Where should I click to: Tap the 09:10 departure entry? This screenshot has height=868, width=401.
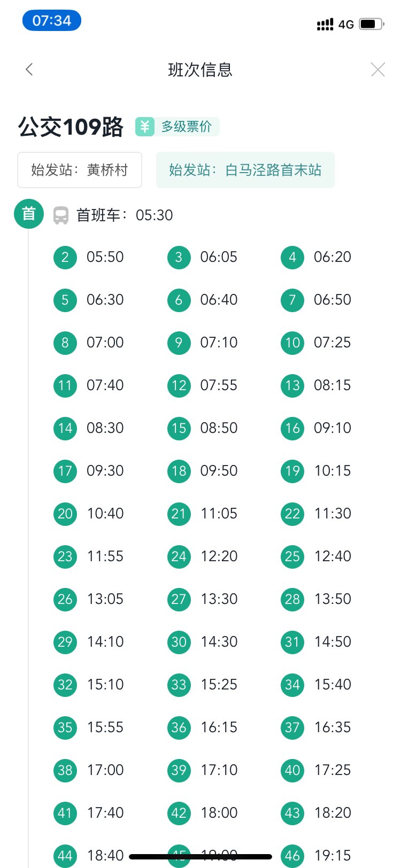[x=333, y=428]
